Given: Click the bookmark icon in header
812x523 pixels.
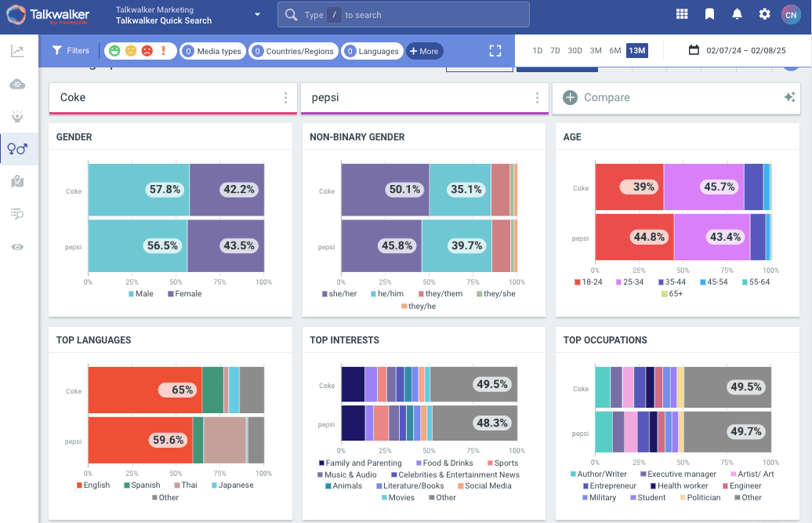Looking at the screenshot, I should [709, 14].
